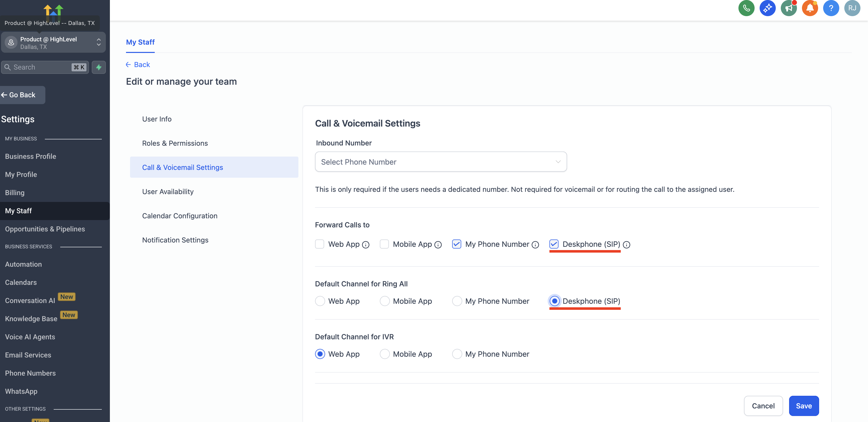
Task: Open the orange notifications bell
Action: pyautogui.click(x=810, y=8)
